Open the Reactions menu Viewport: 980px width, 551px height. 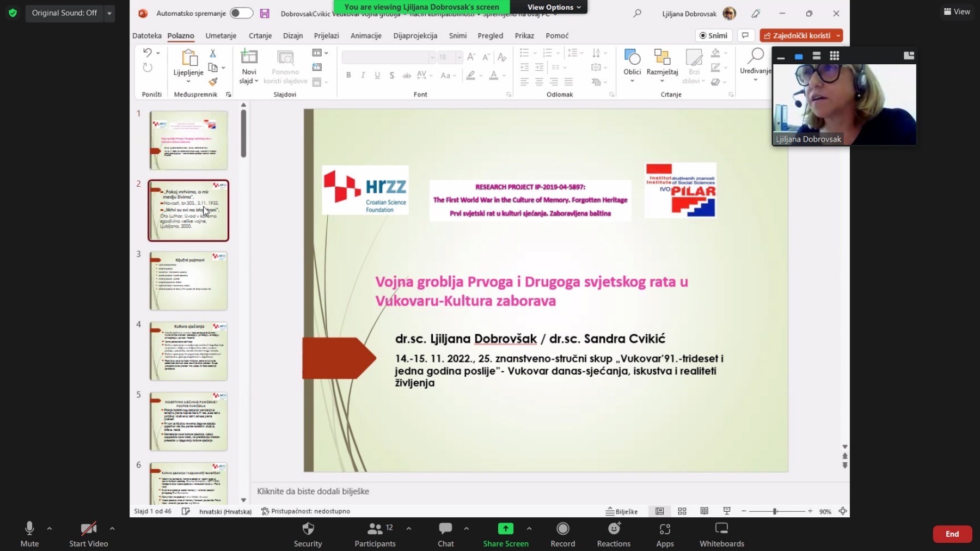click(614, 529)
